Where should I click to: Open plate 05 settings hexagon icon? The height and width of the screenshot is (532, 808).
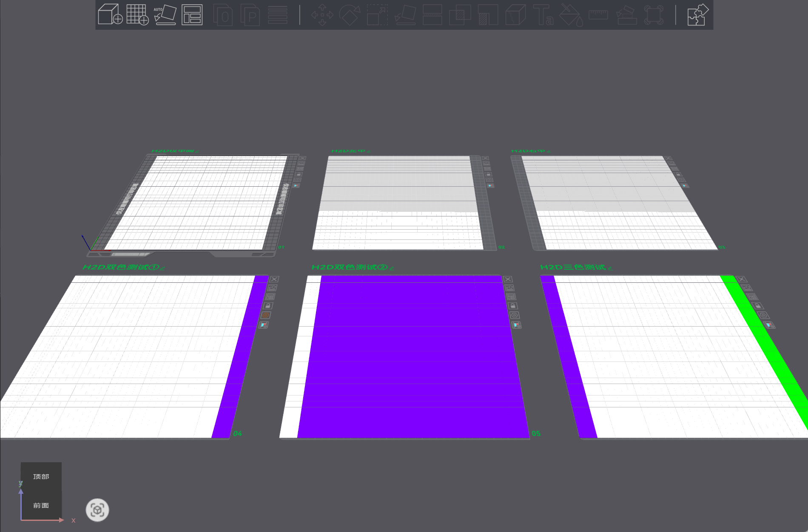515,315
